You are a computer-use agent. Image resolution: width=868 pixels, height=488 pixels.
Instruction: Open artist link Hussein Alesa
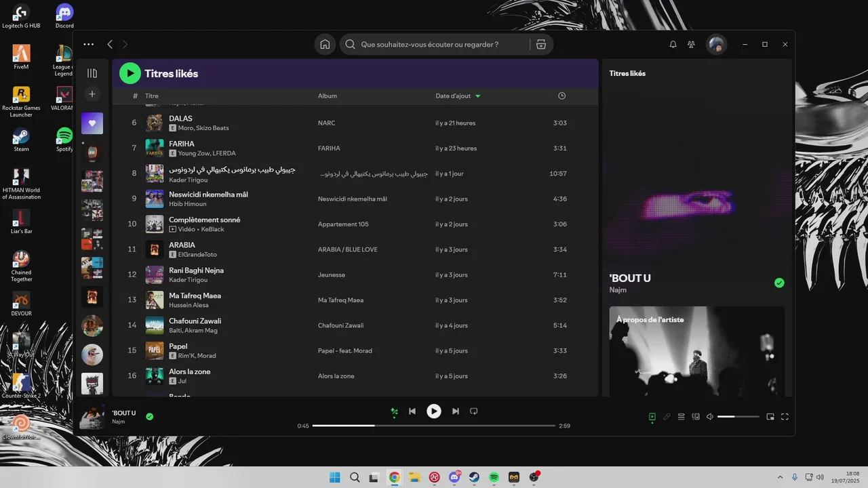click(189, 306)
